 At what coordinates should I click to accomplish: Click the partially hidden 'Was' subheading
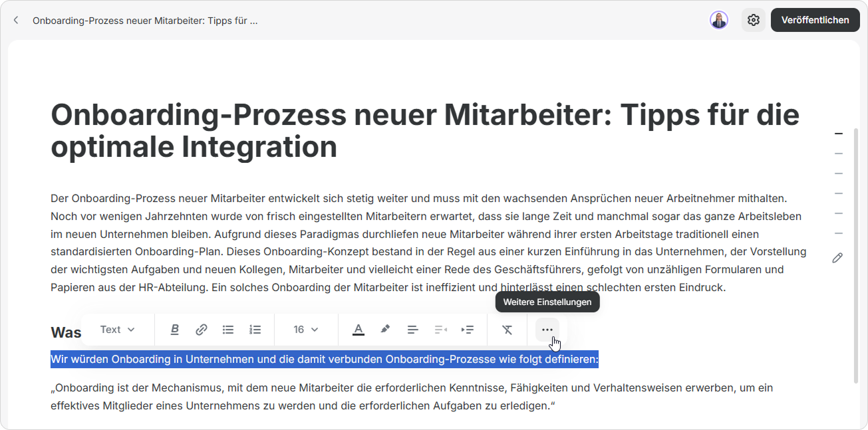point(66,332)
